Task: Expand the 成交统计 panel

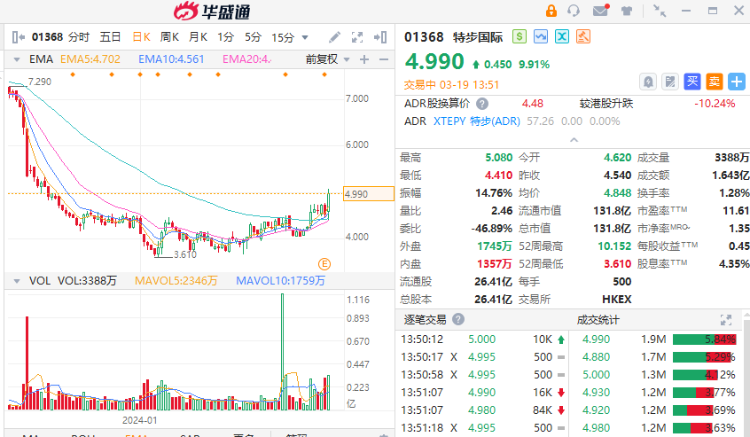Action: pos(726,320)
